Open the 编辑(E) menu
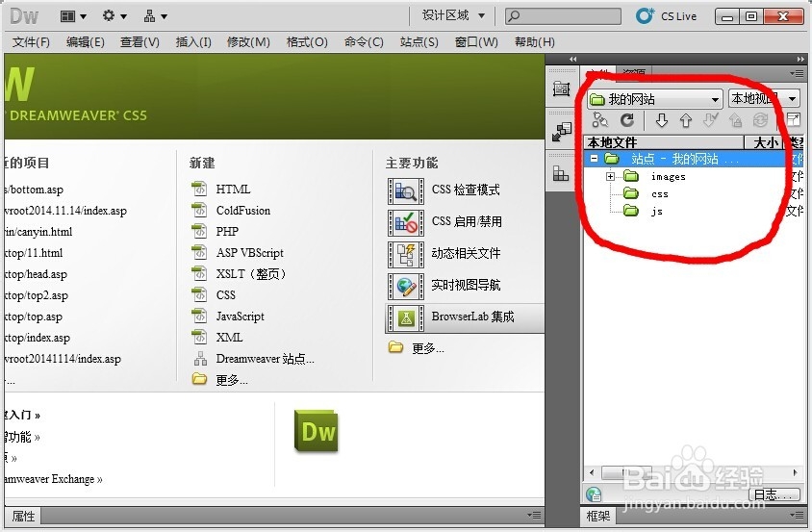The height and width of the screenshot is (532, 812). coord(86,42)
